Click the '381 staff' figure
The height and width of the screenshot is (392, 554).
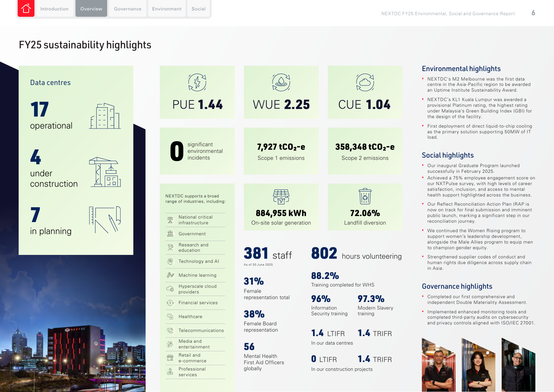pos(268,253)
